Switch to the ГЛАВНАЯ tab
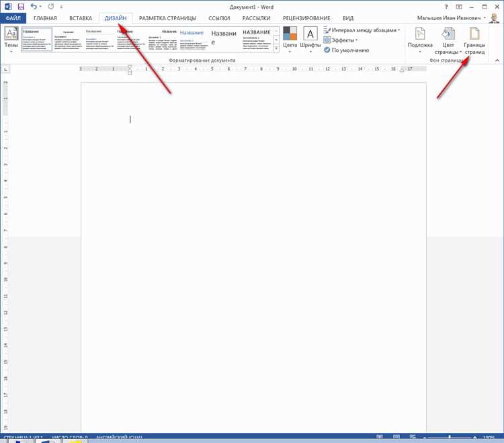504x443 pixels. pos(45,18)
